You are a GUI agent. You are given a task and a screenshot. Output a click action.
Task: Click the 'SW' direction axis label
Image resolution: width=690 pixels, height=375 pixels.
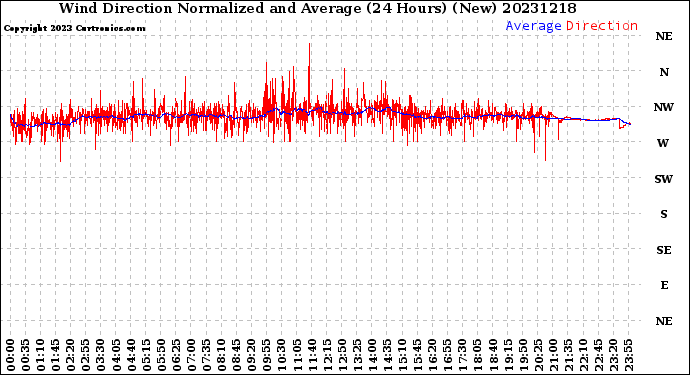pos(664,179)
